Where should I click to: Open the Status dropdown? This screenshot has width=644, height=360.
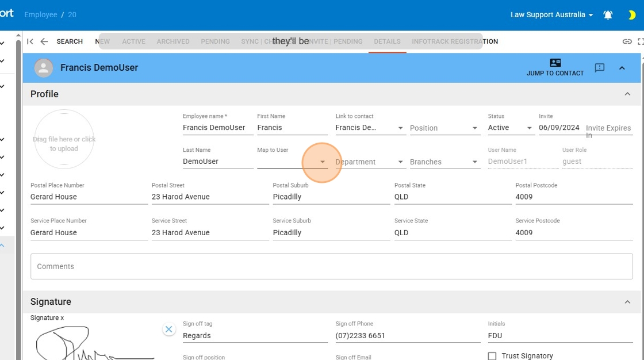pyautogui.click(x=529, y=128)
